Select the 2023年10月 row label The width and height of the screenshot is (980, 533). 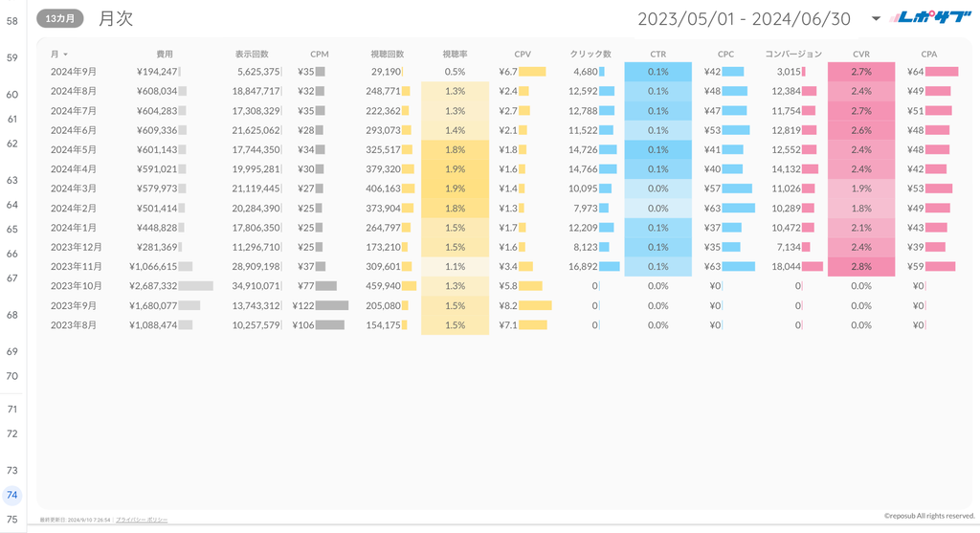(x=76, y=286)
